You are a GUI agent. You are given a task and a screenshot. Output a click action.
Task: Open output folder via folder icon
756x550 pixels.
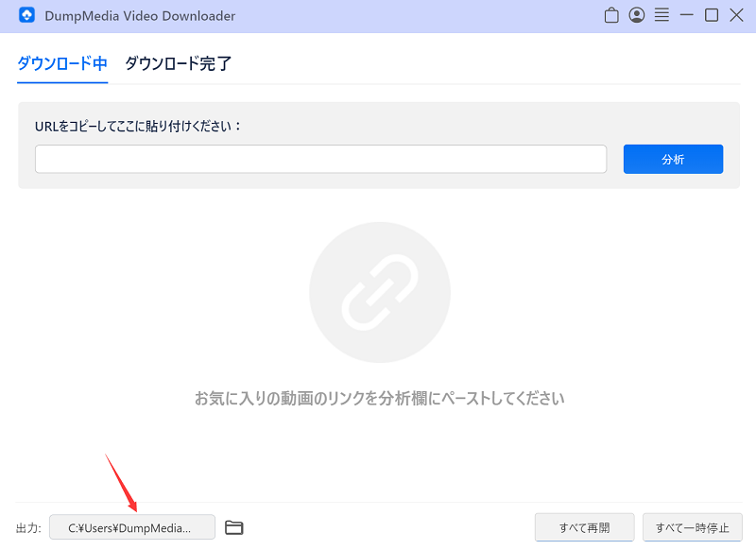(x=234, y=527)
